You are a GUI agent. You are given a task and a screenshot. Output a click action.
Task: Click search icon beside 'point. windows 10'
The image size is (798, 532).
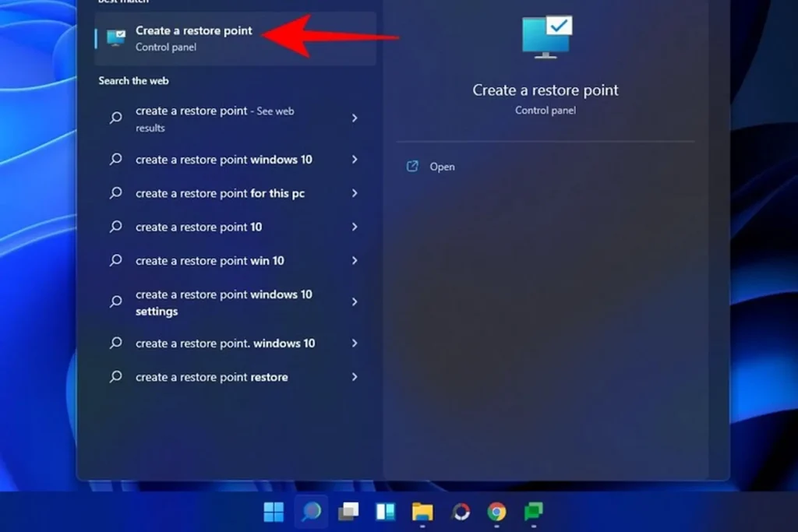click(115, 343)
